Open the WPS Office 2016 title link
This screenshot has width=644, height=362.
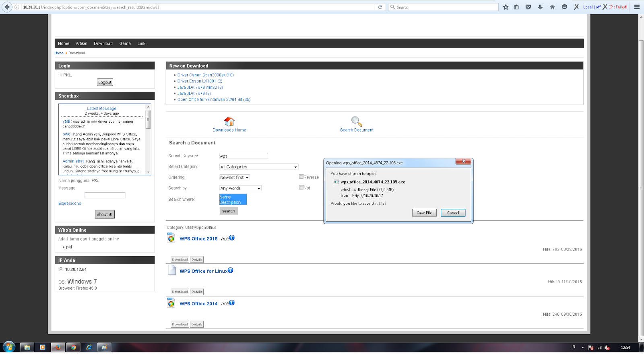pos(198,239)
